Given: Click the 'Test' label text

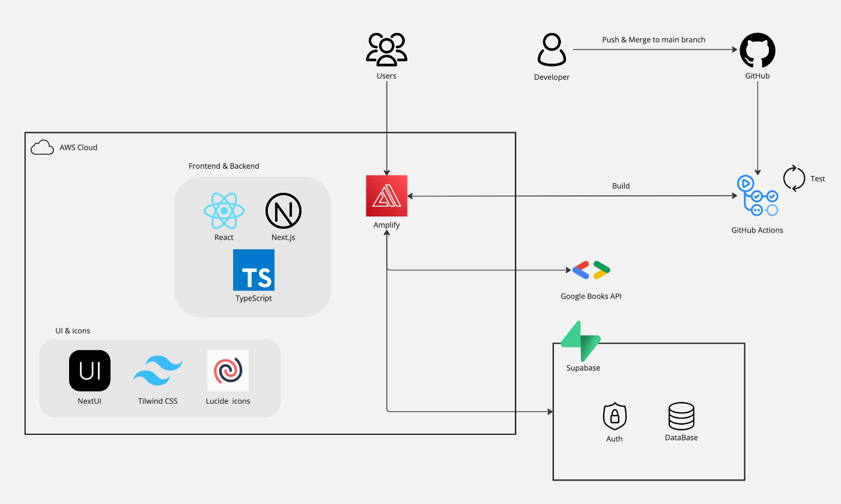Looking at the screenshot, I should pos(818,178).
